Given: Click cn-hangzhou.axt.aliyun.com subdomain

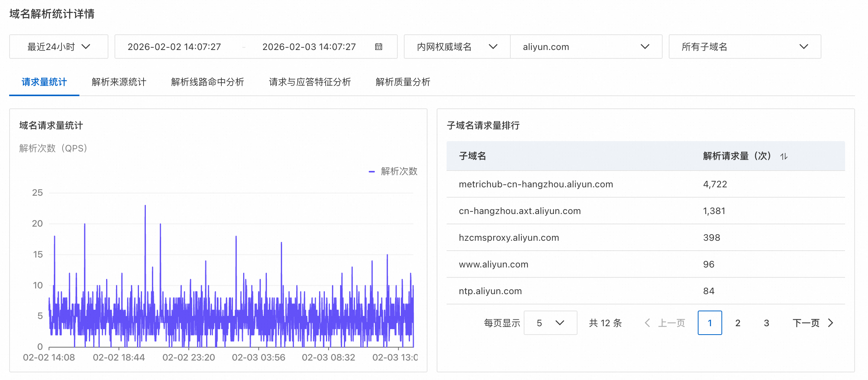Looking at the screenshot, I should pyautogui.click(x=520, y=211).
